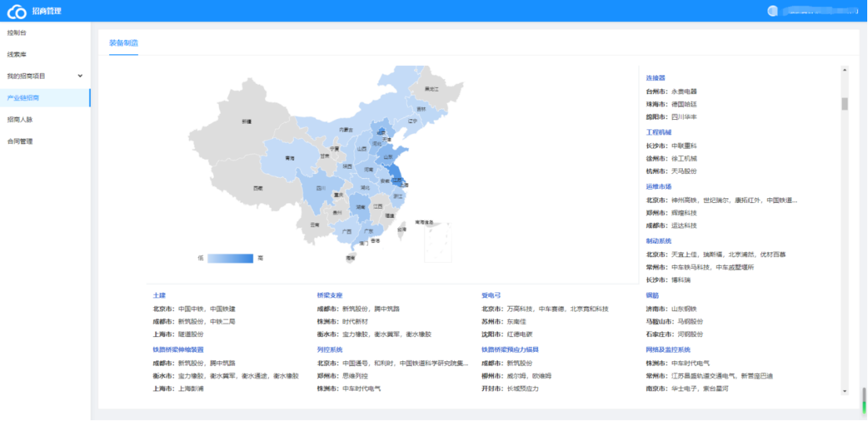Screen dimensions: 868x421
Task: Open the user avatar in top bar
Action: (x=772, y=11)
